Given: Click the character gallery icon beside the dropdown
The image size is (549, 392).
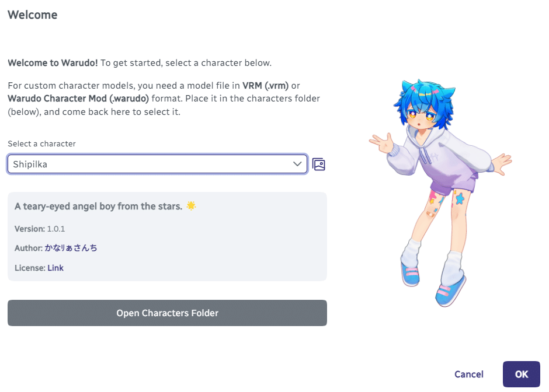Looking at the screenshot, I should click(318, 164).
